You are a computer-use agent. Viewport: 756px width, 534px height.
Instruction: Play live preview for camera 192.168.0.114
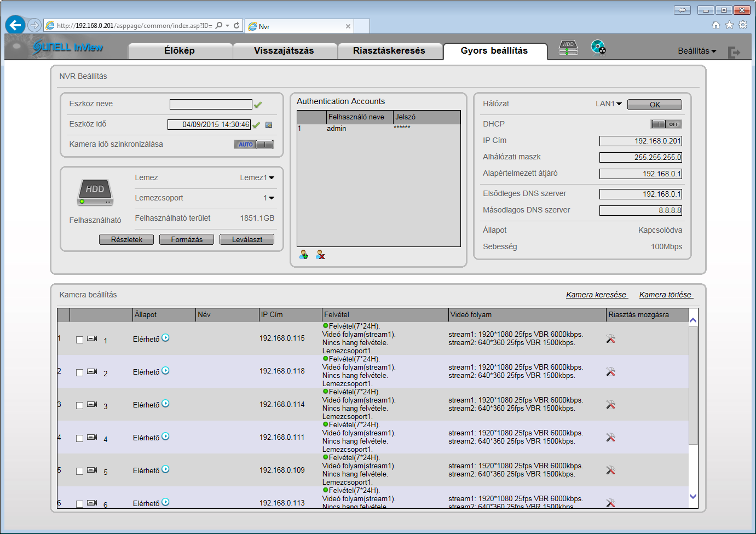tap(165, 404)
